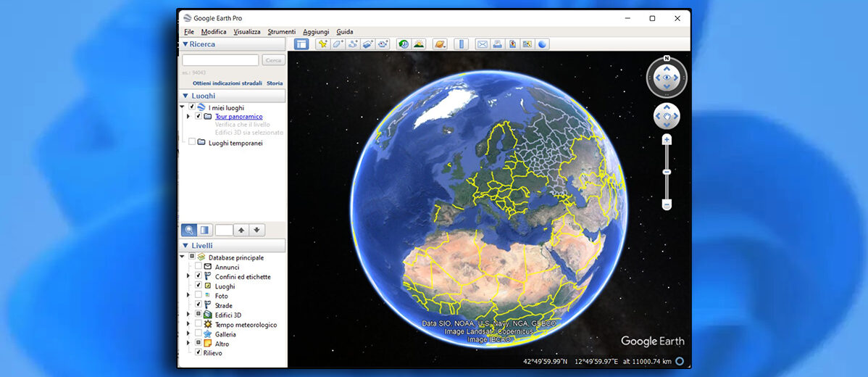
Task: Select the Add Path tool
Action: [353, 44]
